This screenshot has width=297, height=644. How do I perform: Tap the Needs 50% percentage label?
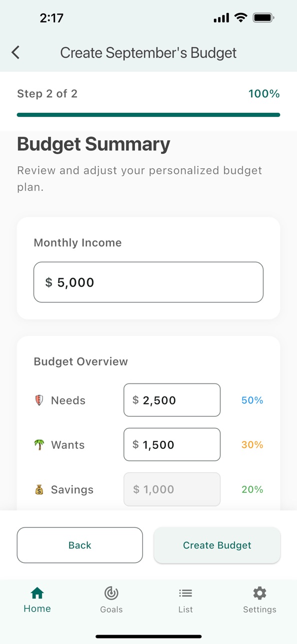(x=252, y=400)
